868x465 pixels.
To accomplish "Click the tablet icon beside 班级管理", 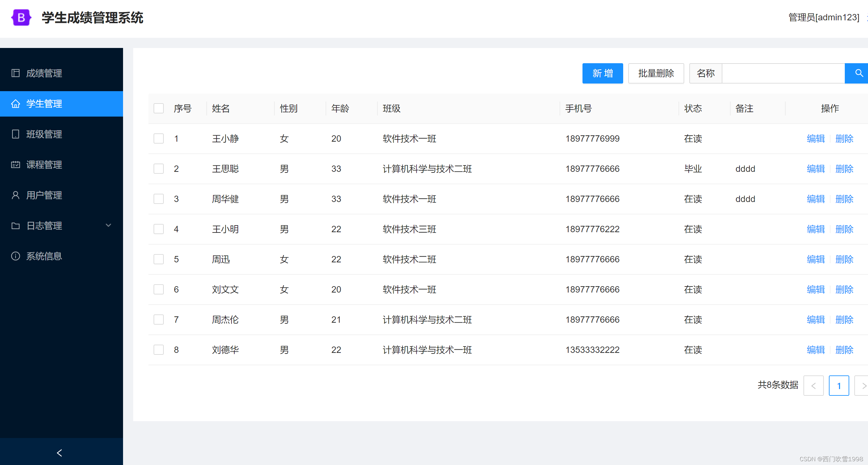I will click(16, 134).
